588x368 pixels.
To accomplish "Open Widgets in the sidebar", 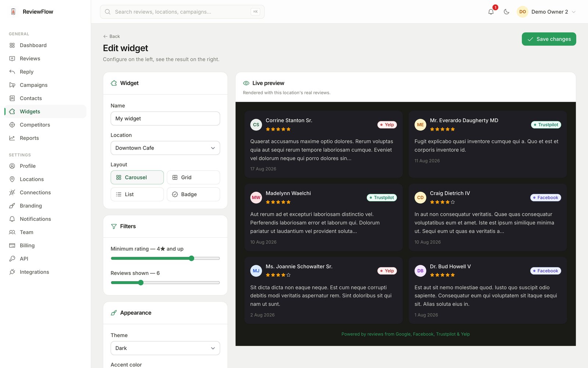I will click(46, 112).
